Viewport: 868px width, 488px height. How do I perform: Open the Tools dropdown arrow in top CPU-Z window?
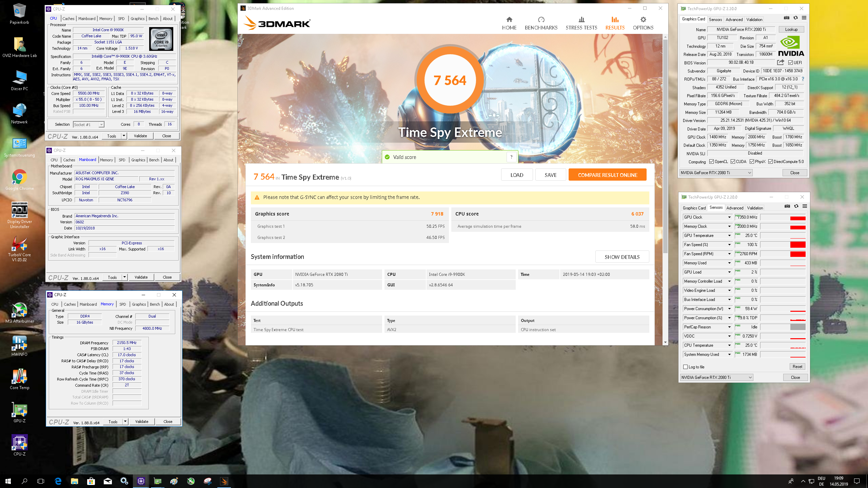click(x=124, y=136)
